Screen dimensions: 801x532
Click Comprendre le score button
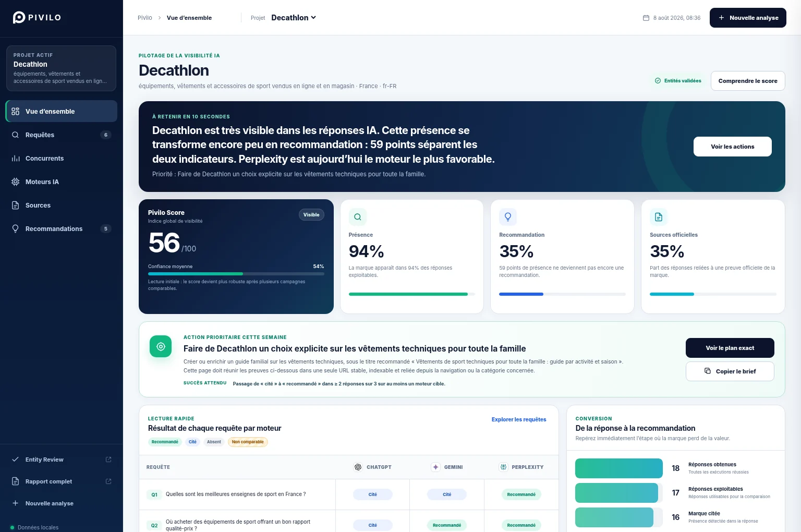click(x=748, y=81)
